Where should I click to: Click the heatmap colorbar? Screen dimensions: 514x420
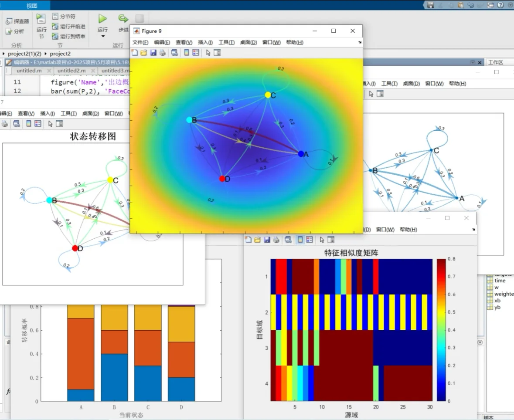[441, 330]
